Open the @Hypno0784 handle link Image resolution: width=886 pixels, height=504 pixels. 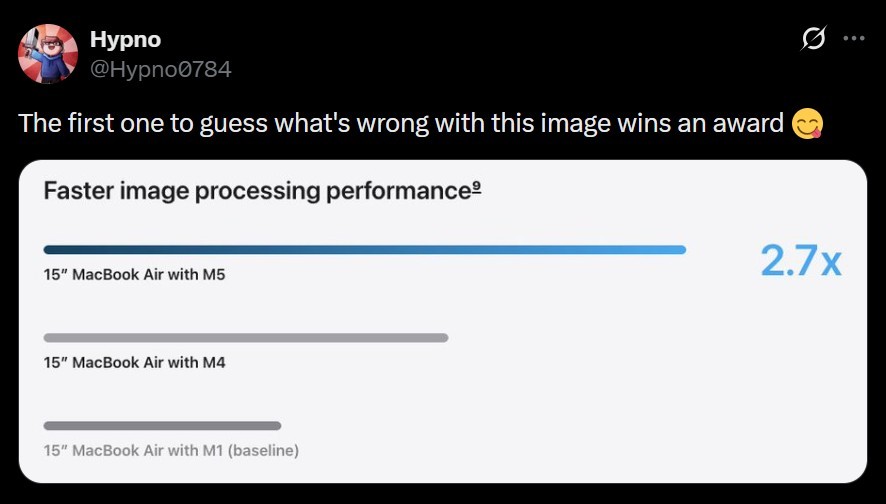click(160, 69)
